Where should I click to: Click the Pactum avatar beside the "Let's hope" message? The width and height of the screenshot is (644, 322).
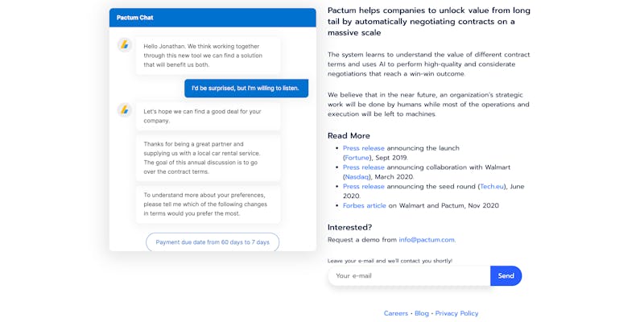click(124, 109)
